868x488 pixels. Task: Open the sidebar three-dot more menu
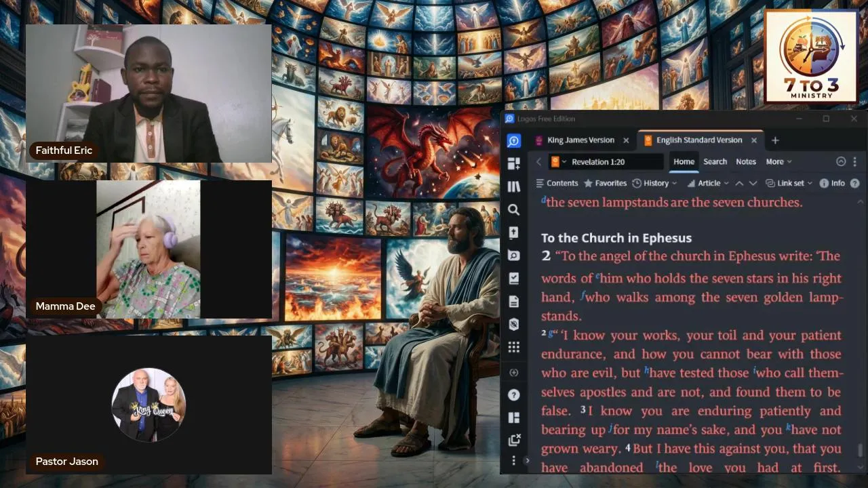(514, 461)
